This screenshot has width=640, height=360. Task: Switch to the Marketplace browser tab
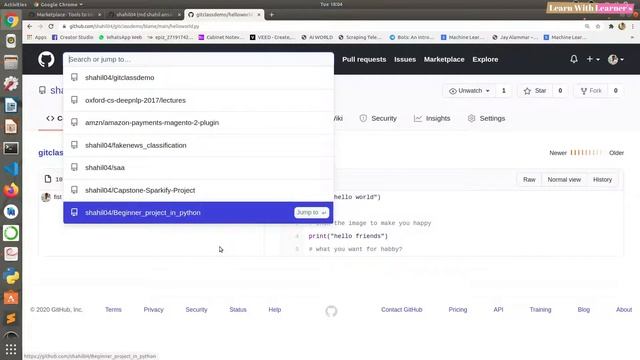tap(64, 14)
